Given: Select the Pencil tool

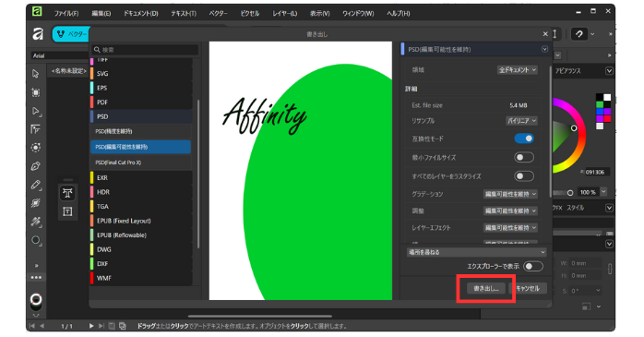Looking at the screenshot, I should pyautogui.click(x=36, y=185).
